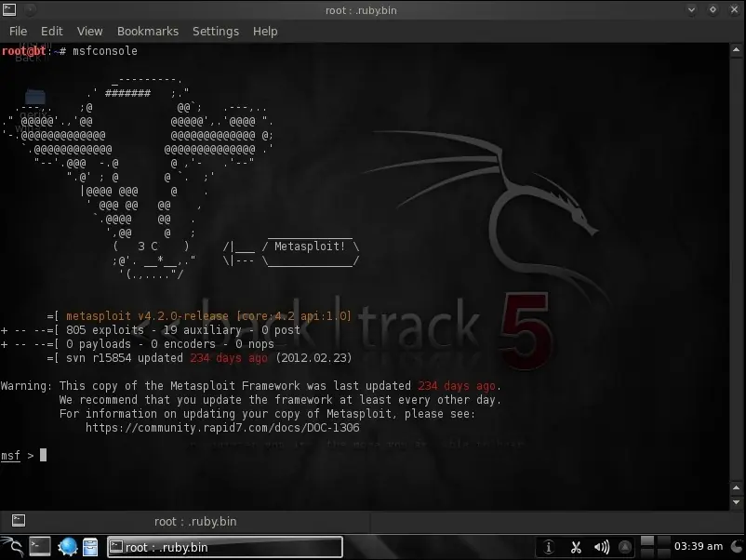746x560 pixels.
Task: Show hidden tray icons with the arrow
Action: click(625, 548)
